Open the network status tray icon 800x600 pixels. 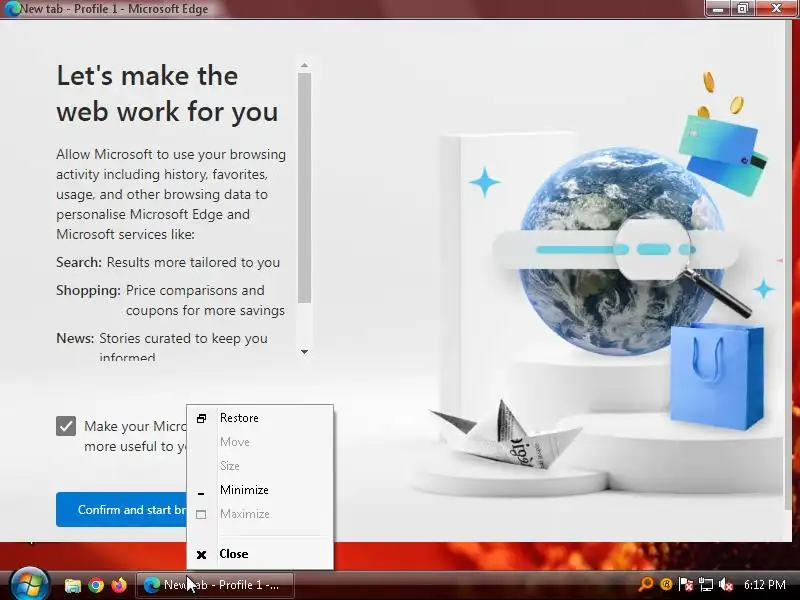tap(706, 584)
